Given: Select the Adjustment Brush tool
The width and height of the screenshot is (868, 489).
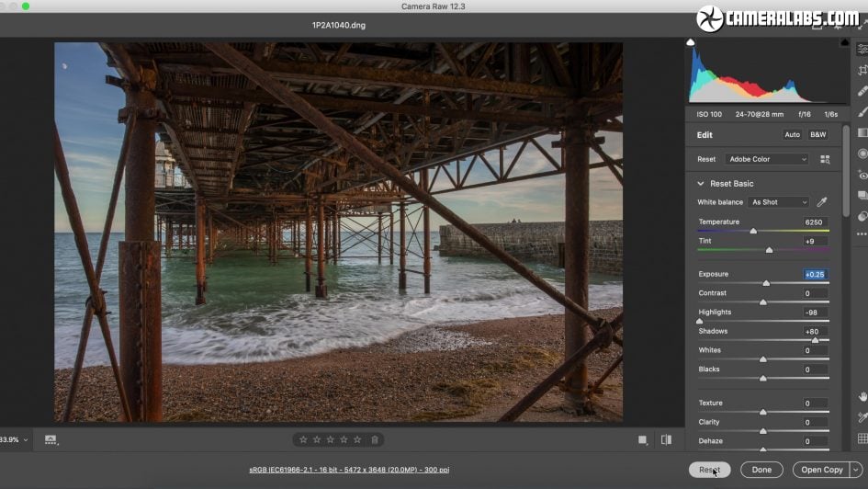Looking at the screenshot, I should (862, 112).
